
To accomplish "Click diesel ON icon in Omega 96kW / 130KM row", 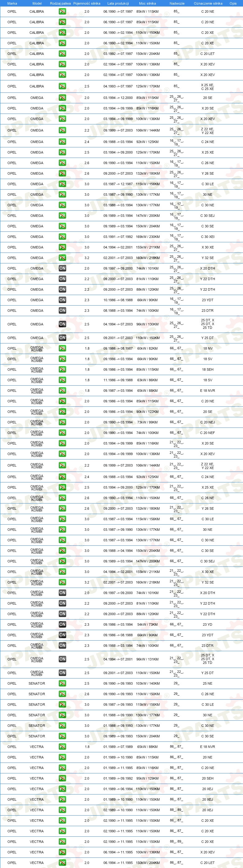I will coord(62,324).
